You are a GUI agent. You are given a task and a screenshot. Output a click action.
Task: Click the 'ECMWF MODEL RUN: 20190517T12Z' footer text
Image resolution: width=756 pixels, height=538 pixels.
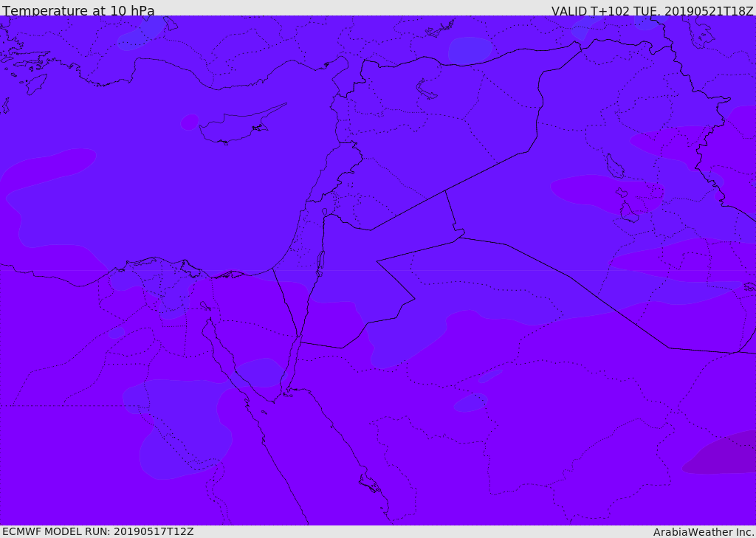pyautogui.click(x=98, y=531)
